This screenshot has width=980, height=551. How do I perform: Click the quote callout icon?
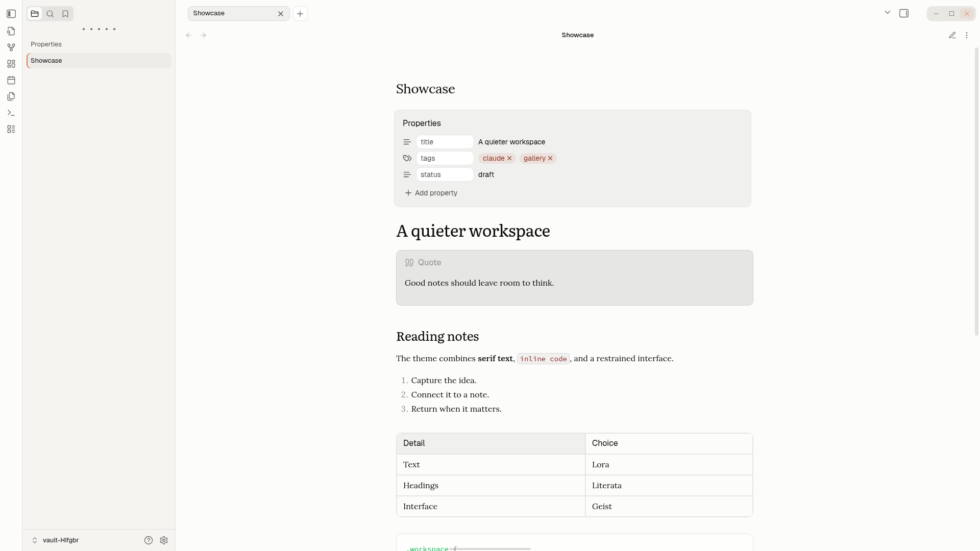click(409, 263)
